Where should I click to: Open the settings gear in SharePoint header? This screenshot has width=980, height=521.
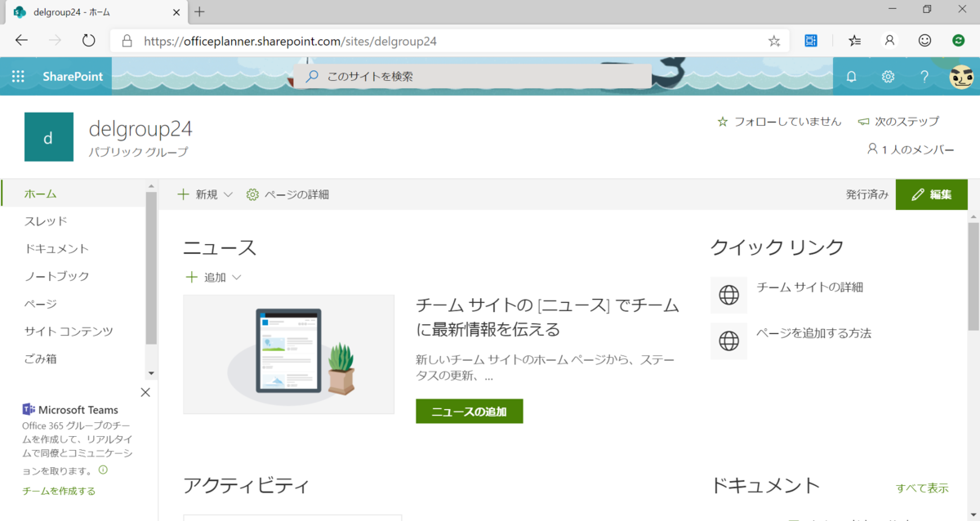(888, 77)
